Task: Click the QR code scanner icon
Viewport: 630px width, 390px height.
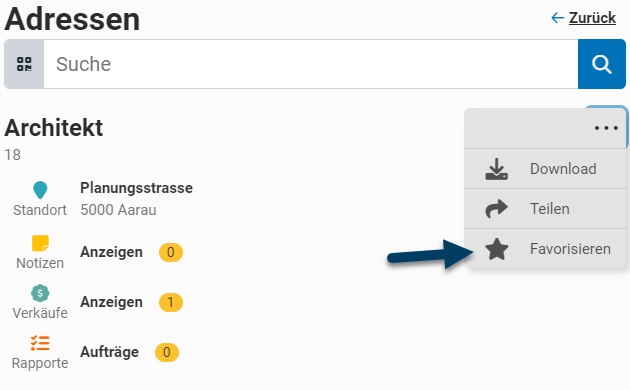Action: tap(24, 64)
